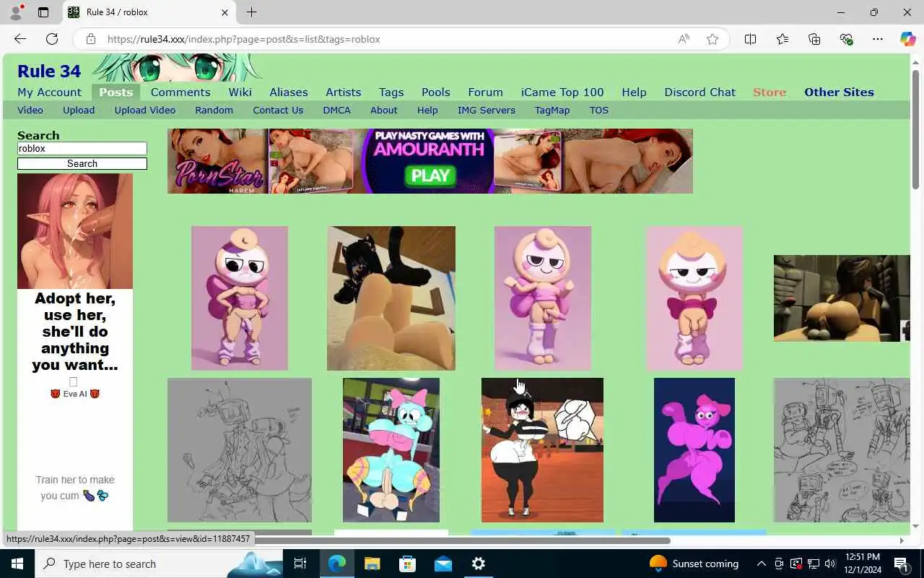
Task: Open My Account page
Action: (x=49, y=92)
